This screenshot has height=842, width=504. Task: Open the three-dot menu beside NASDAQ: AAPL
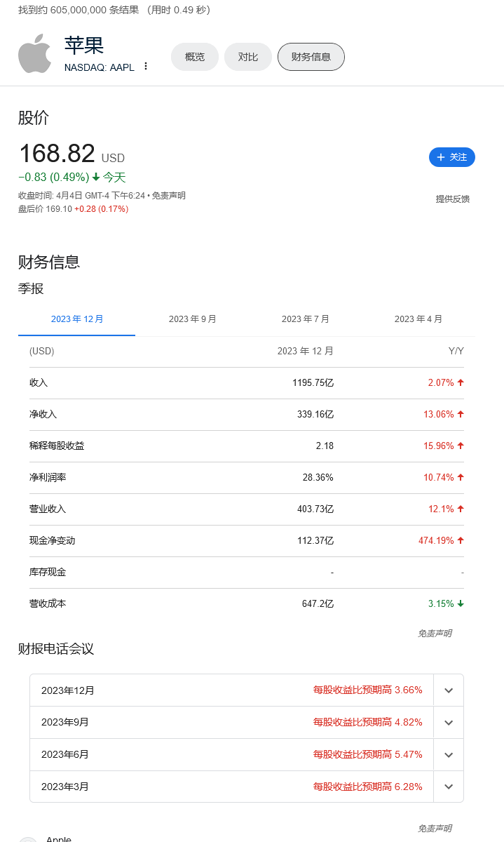tap(146, 66)
